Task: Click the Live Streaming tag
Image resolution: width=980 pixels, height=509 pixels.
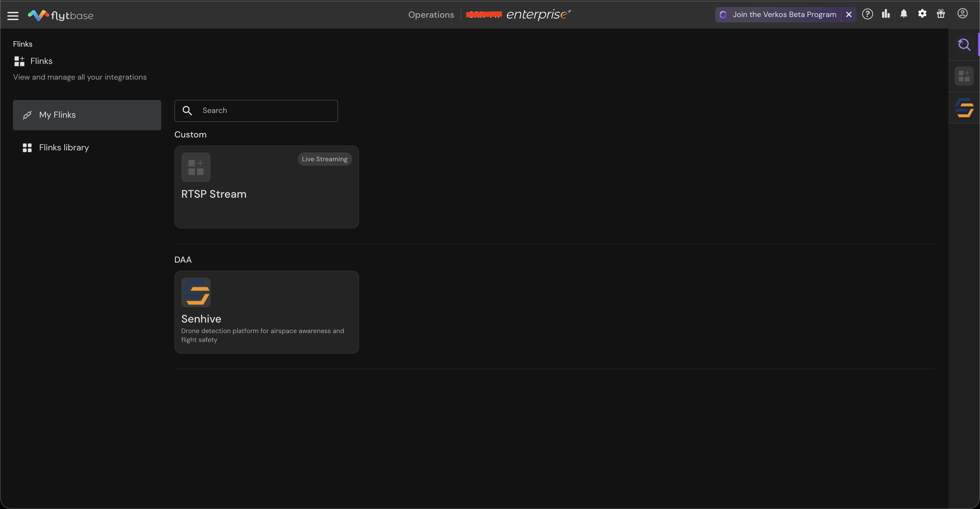Action: [x=324, y=159]
